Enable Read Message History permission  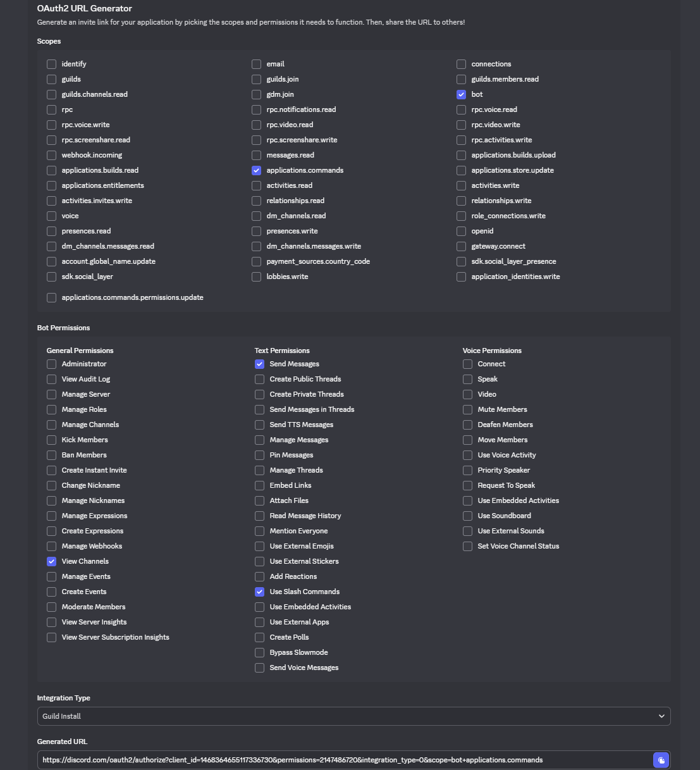tap(260, 516)
